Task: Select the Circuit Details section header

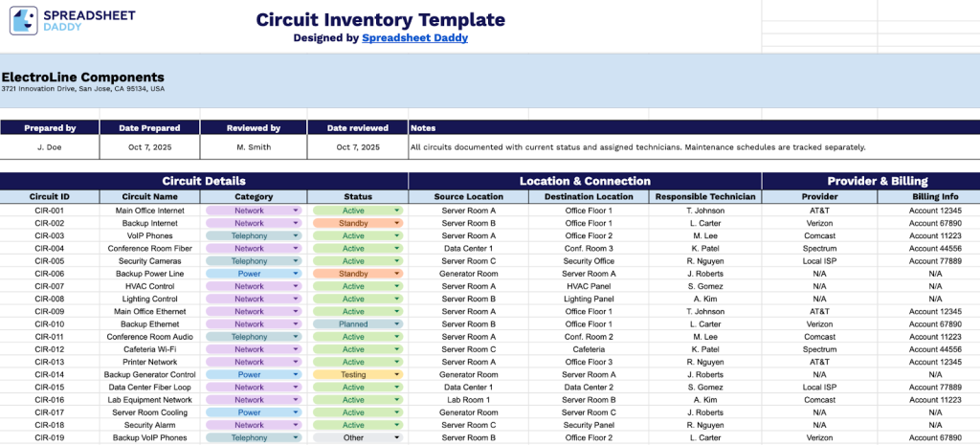Action: pos(204,181)
